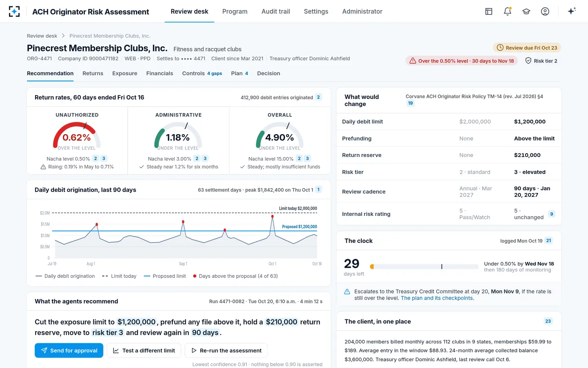The width and height of the screenshot is (588, 368).
Task: Click citation 2 beside 412,900 debit entries originated
Action: 318,97
